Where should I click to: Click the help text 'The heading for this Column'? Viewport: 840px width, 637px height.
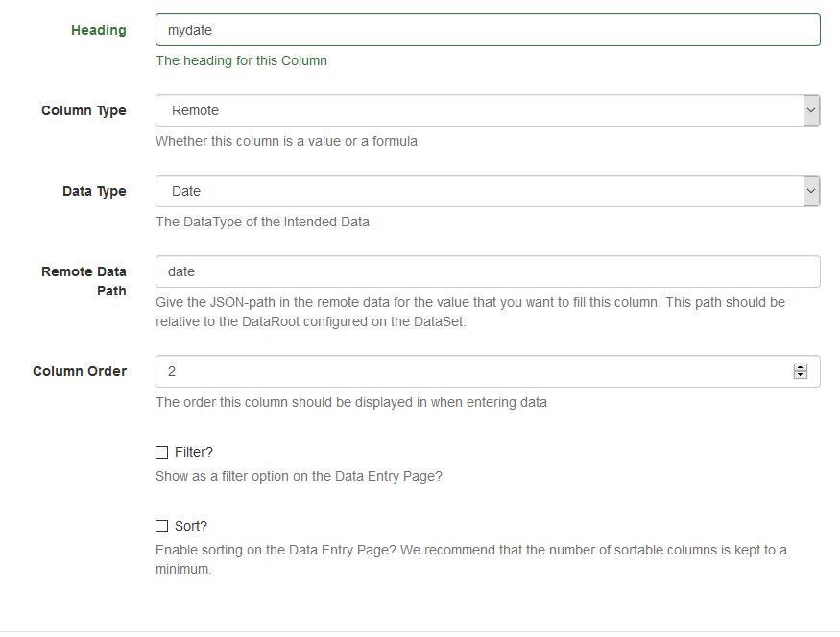242,60
